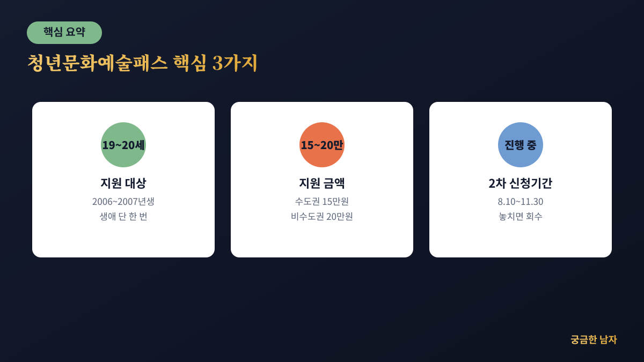
Task: Click the word 핵심 in yellow title
Action: coord(190,63)
